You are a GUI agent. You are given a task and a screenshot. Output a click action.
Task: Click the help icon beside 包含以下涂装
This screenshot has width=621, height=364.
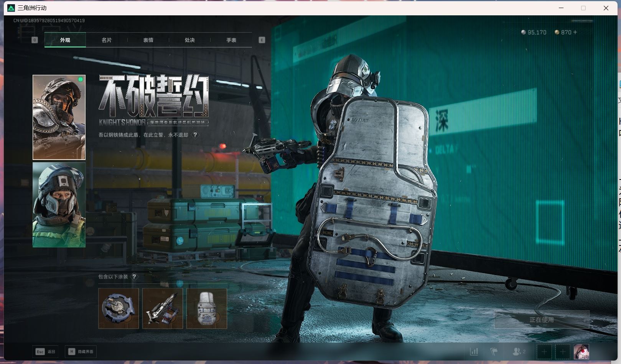(134, 277)
